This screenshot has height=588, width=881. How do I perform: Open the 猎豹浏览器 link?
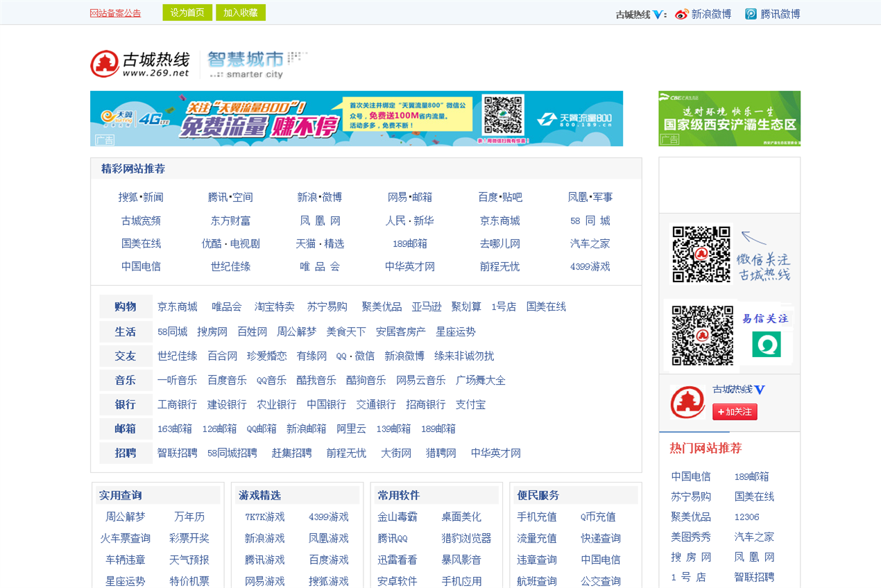pyautogui.click(x=466, y=539)
